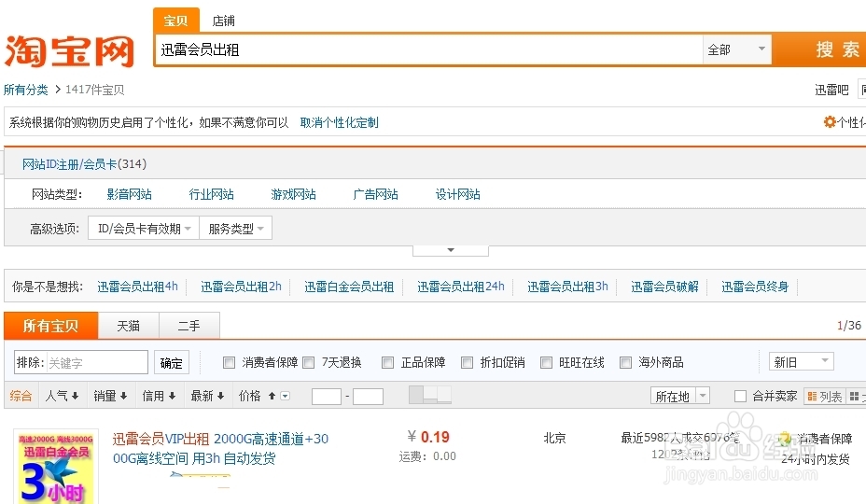Viewport: 866px width, 504px height.
Task: Click the orange 搜索 button
Action: [819, 49]
